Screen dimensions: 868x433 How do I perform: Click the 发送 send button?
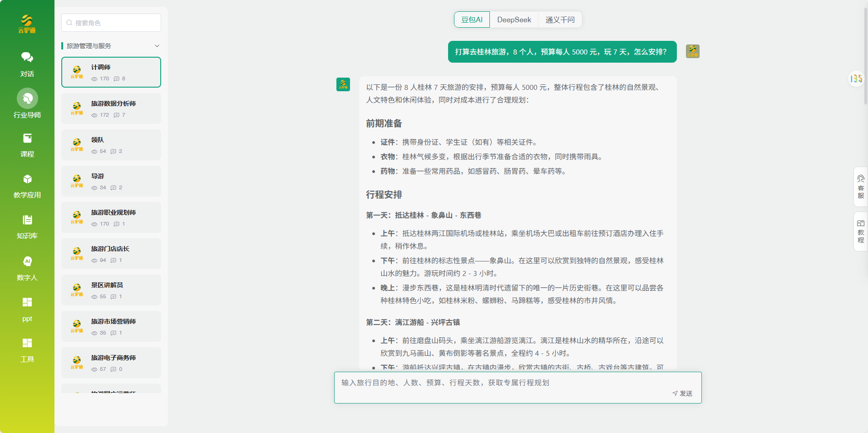click(682, 393)
